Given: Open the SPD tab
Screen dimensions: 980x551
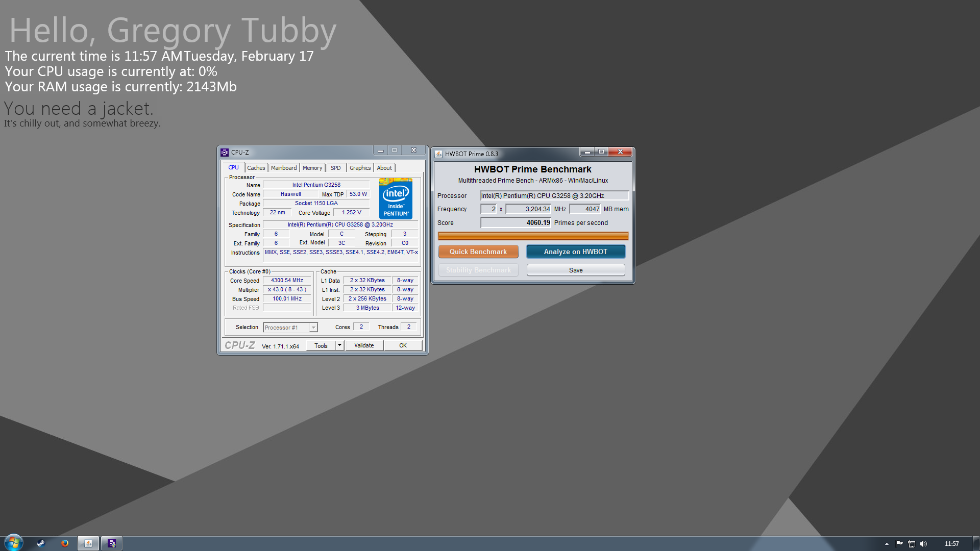Looking at the screenshot, I should point(335,168).
